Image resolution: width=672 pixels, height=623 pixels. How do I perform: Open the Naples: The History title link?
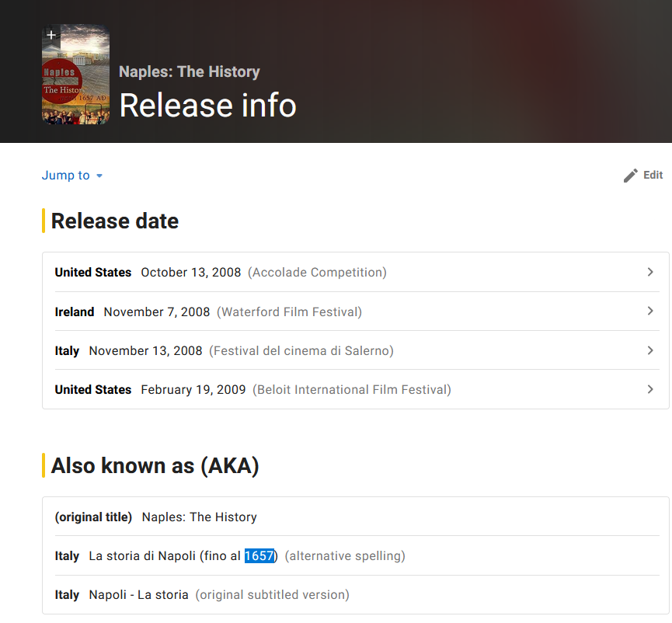click(190, 71)
